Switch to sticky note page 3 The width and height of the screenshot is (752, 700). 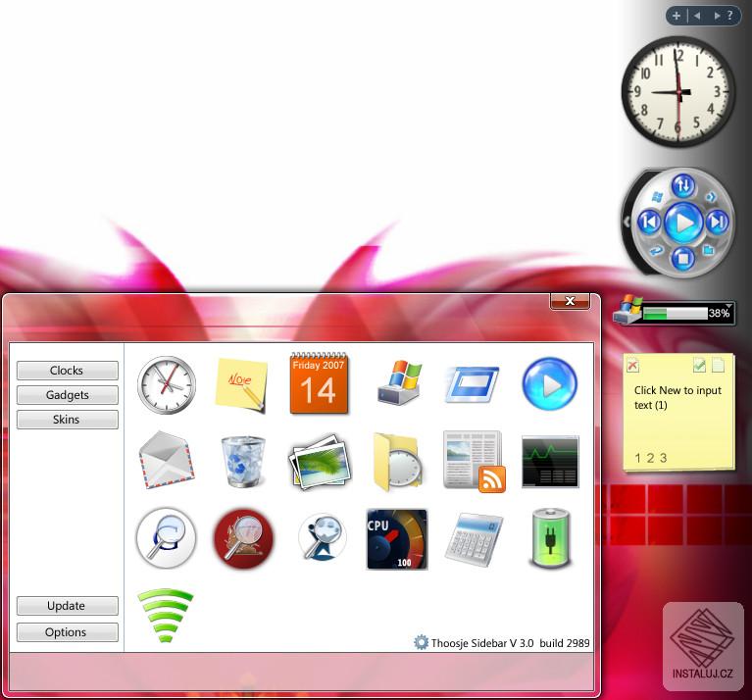664,458
